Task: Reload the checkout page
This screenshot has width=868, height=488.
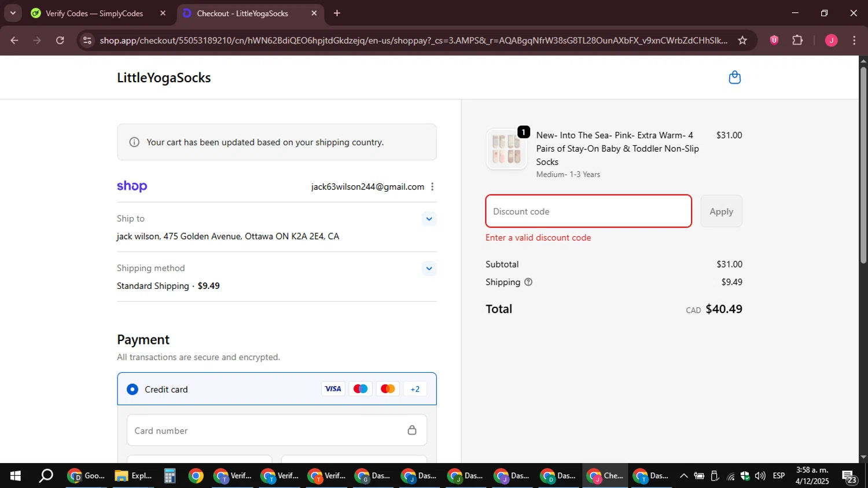Action: 60,40
